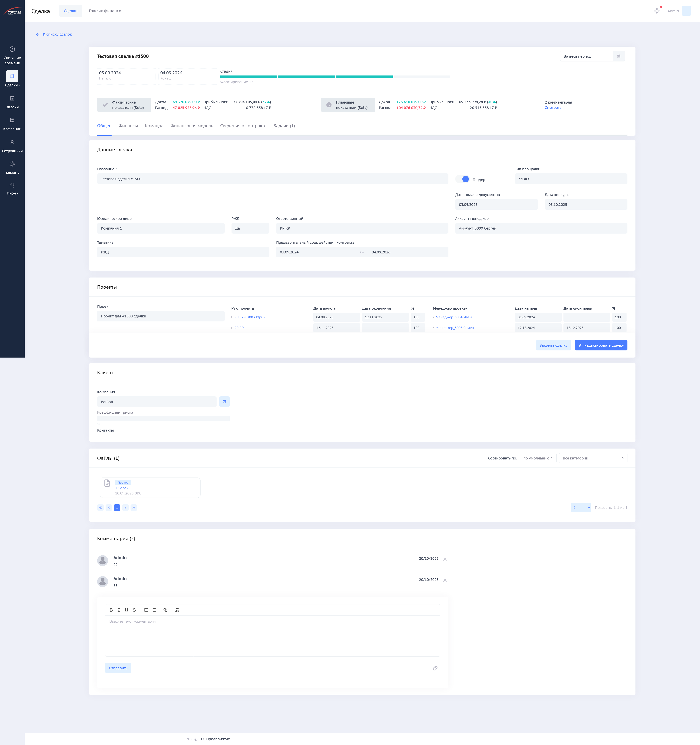This screenshot has width=700, height=745.
Task: Open the page size dropdown showing 5
Action: click(x=581, y=508)
